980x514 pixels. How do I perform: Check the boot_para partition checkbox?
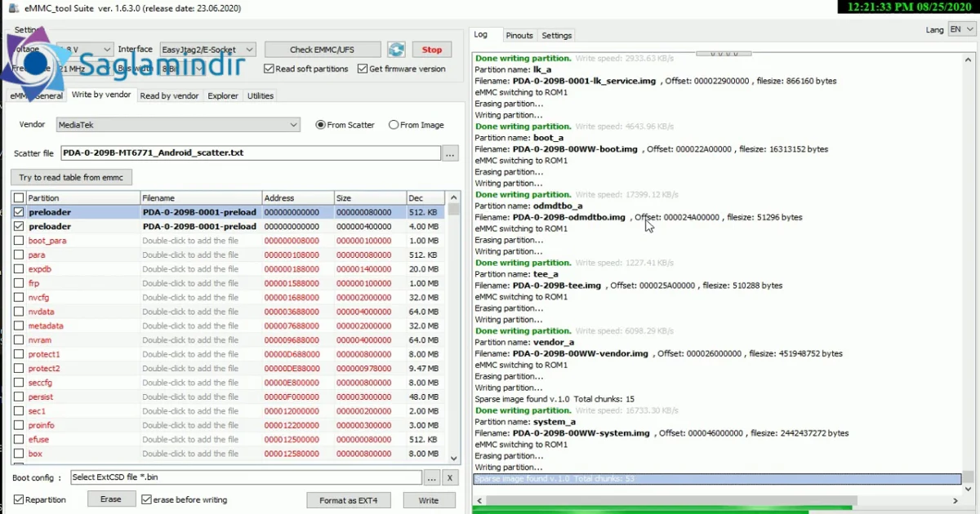coord(19,241)
